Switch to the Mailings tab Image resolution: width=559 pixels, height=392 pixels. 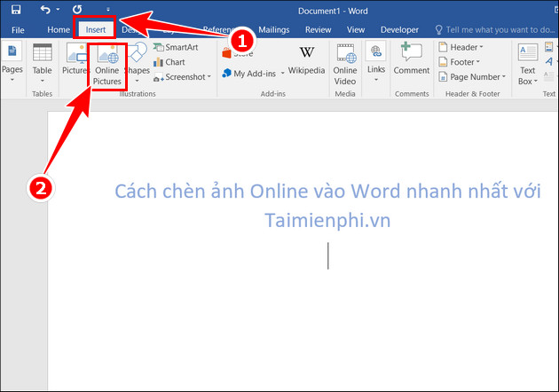coord(274,30)
